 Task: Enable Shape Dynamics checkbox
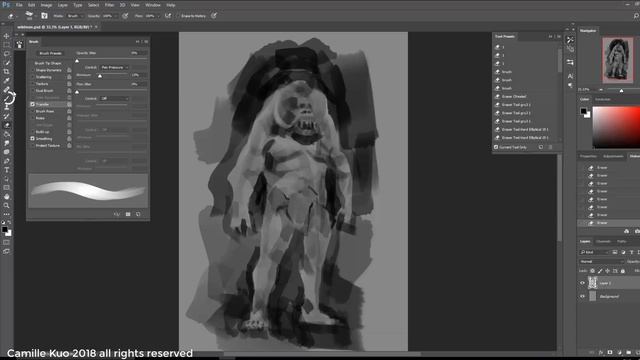click(32, 70)
